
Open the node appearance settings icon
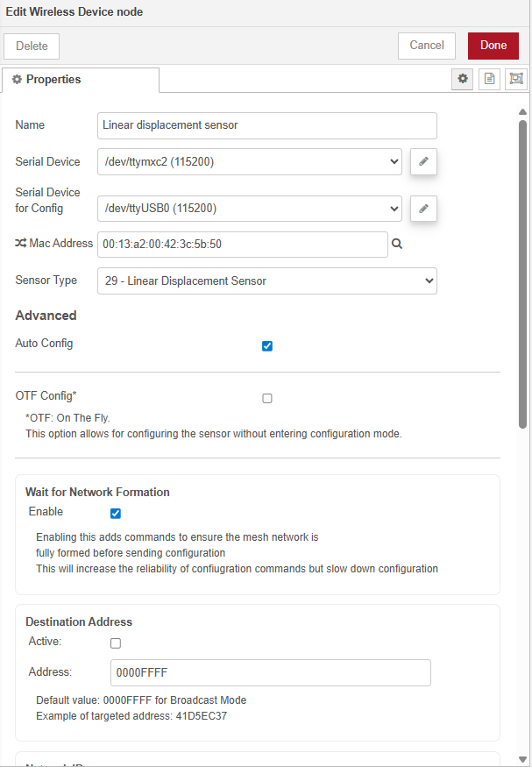pos(516,79)
